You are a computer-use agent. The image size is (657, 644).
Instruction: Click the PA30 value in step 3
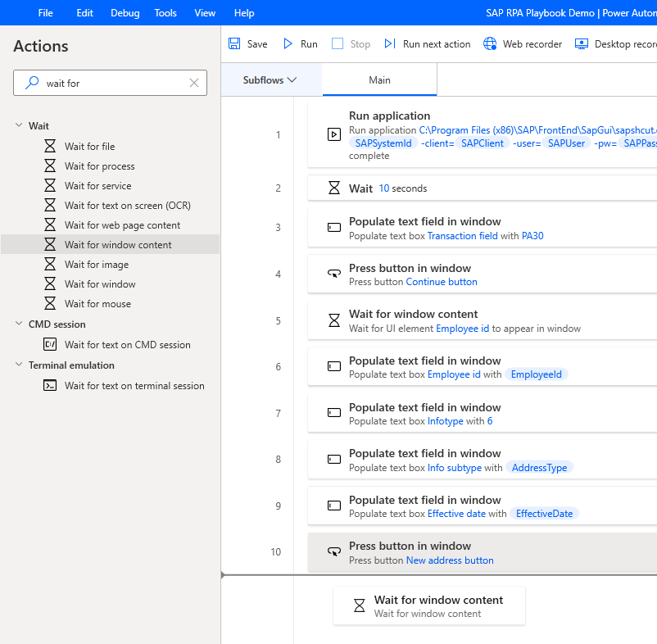coord(532,236)
